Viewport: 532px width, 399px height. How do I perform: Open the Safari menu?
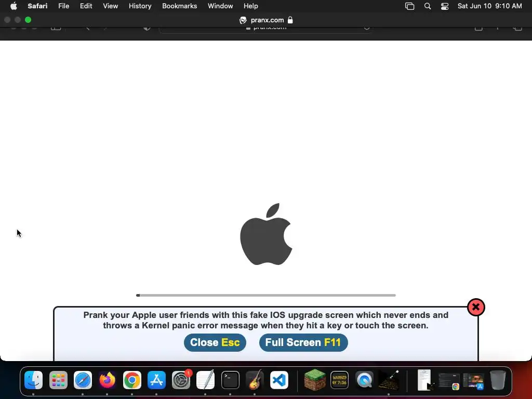point(37,6)
